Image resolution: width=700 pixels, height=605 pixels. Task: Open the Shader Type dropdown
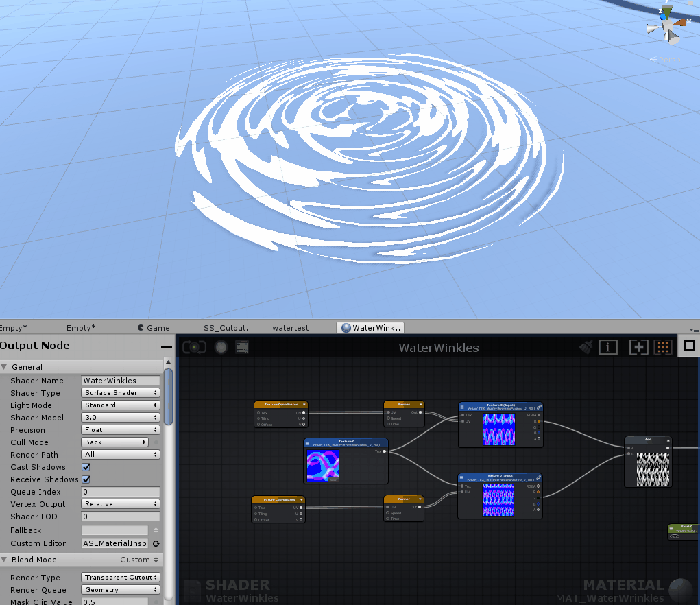(x=121, y=393)
